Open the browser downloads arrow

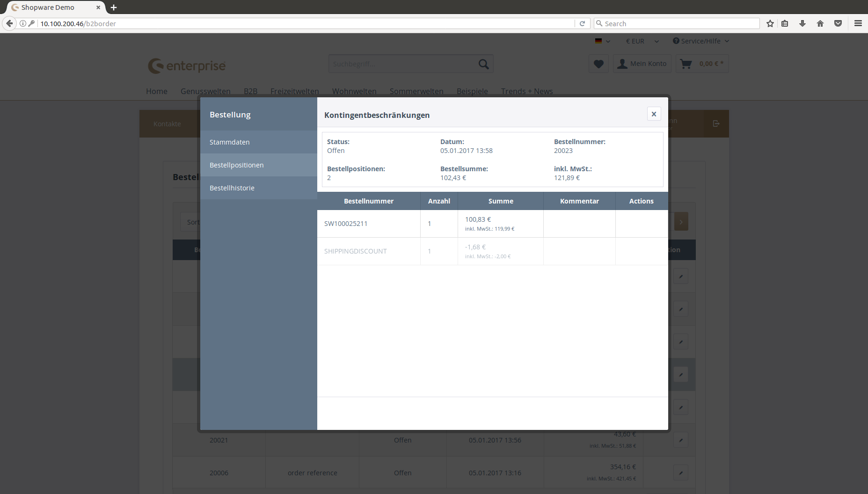802,23
